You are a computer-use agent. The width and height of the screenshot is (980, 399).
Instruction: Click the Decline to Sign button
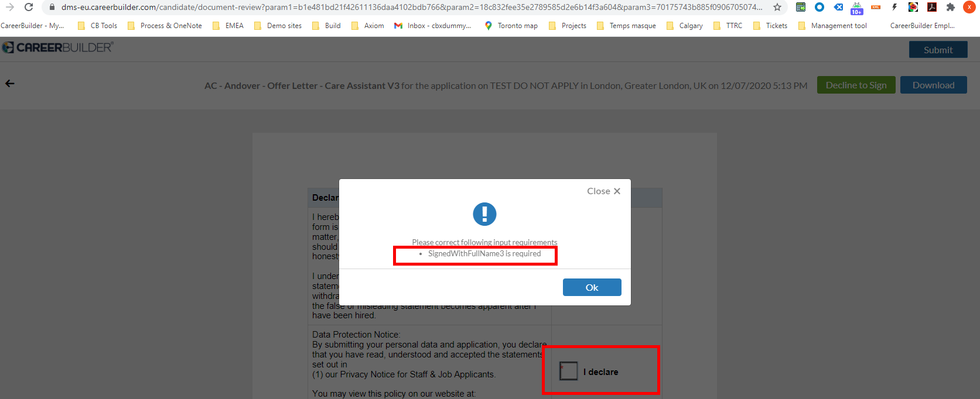(856, 85)
